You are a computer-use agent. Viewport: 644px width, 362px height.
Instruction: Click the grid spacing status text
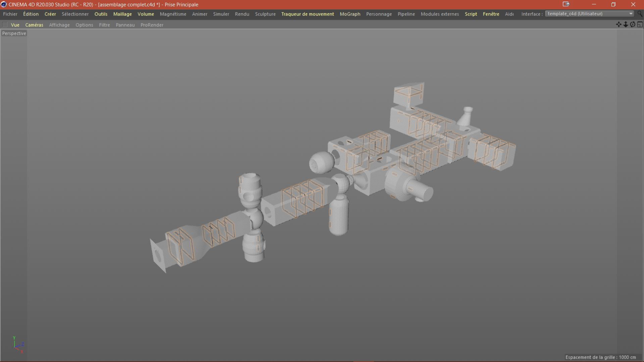[x=600, y=357]
